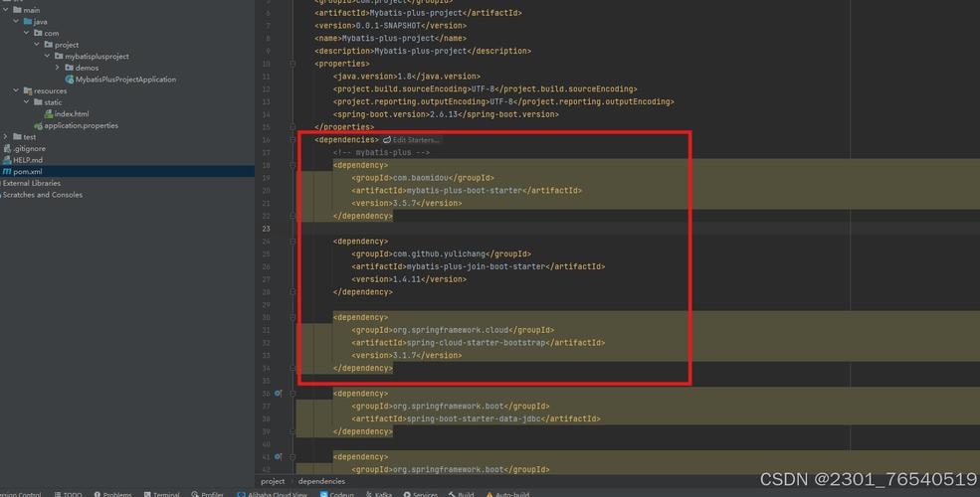Fold the spring-cloud dependency at line 30

tap(293, 317)
